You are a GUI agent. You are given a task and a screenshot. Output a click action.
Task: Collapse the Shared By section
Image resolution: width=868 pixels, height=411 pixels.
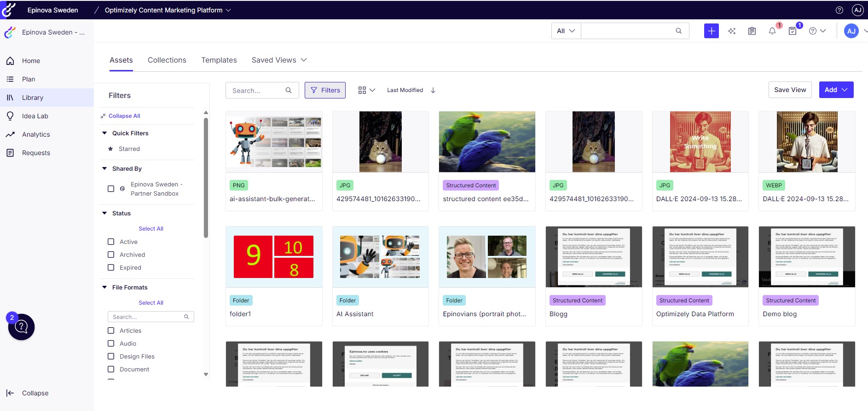coord(104,168)
